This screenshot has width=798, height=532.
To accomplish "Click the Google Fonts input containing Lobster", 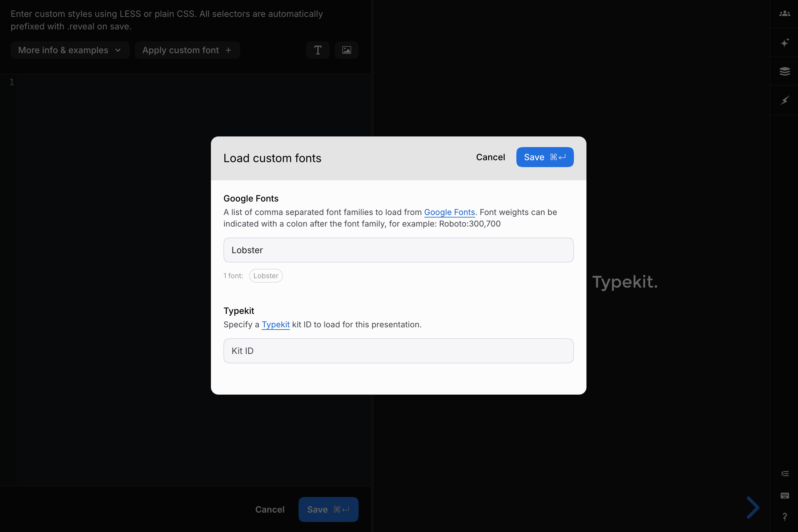I will click(398, 250).
